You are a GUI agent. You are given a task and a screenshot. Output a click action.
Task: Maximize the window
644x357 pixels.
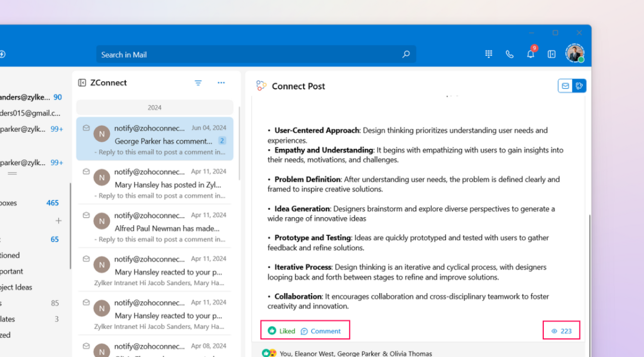click(x=555, y=33)
